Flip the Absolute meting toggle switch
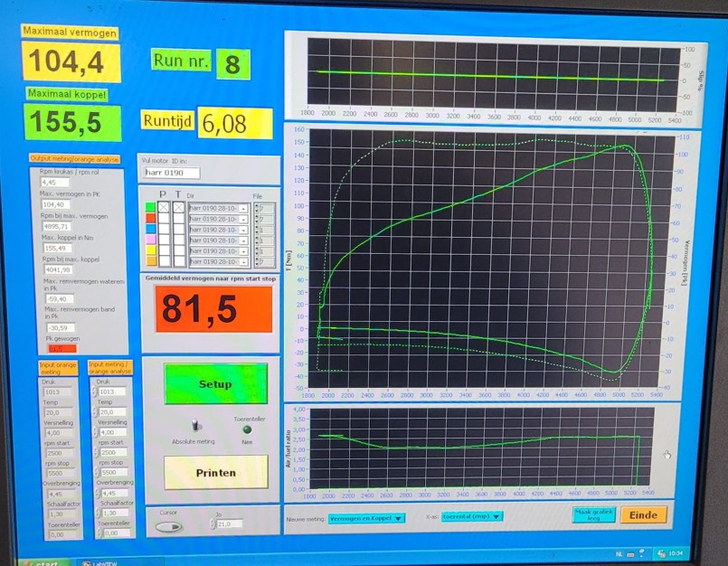The width and height of the screenshot is (728, 566). 196,426
